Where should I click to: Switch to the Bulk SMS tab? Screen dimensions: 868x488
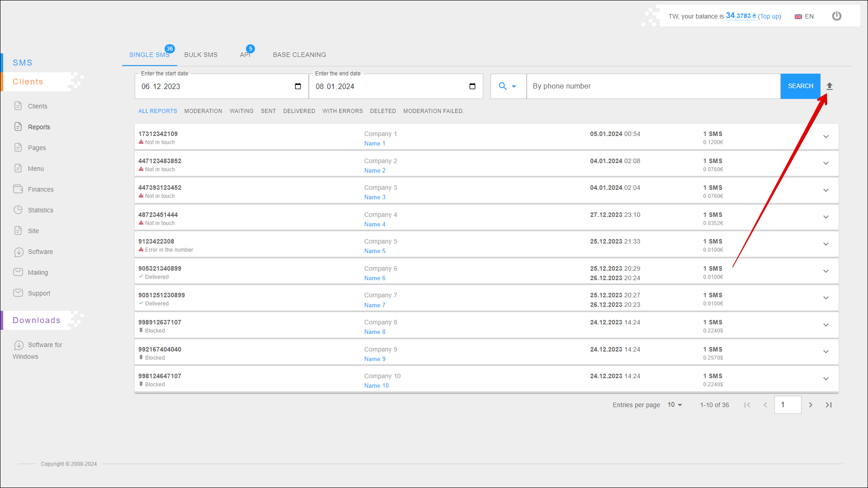click(x=201, y=55)
